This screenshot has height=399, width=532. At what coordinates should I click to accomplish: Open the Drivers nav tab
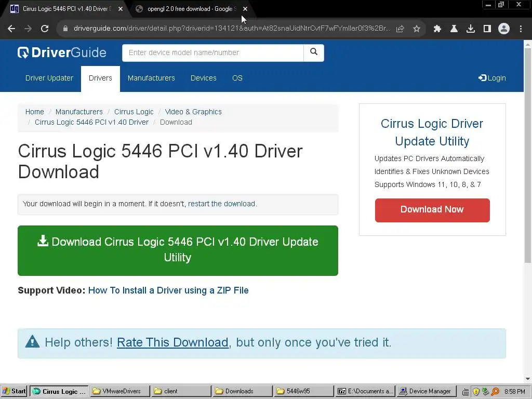100,78
